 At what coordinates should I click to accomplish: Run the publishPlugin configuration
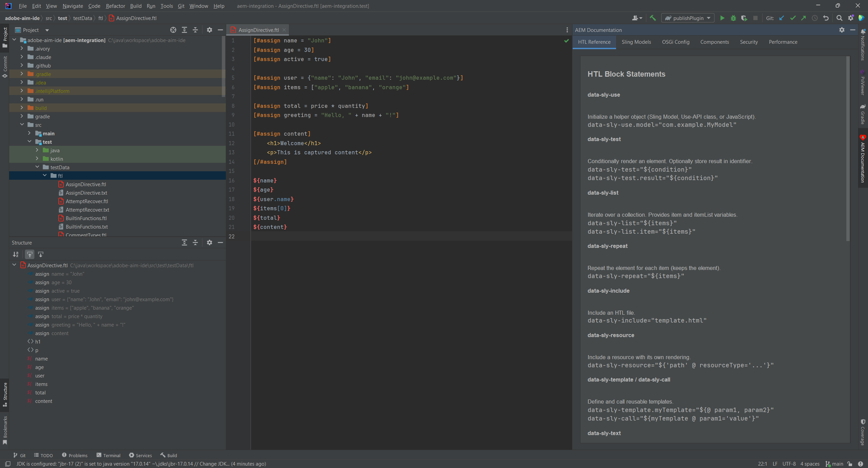[722, 18]
